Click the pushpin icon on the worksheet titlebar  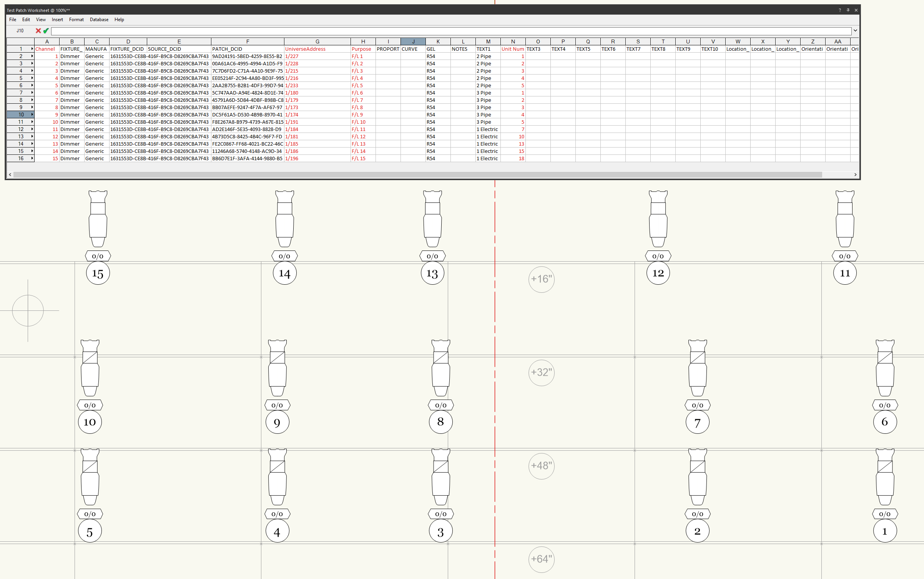848,10
